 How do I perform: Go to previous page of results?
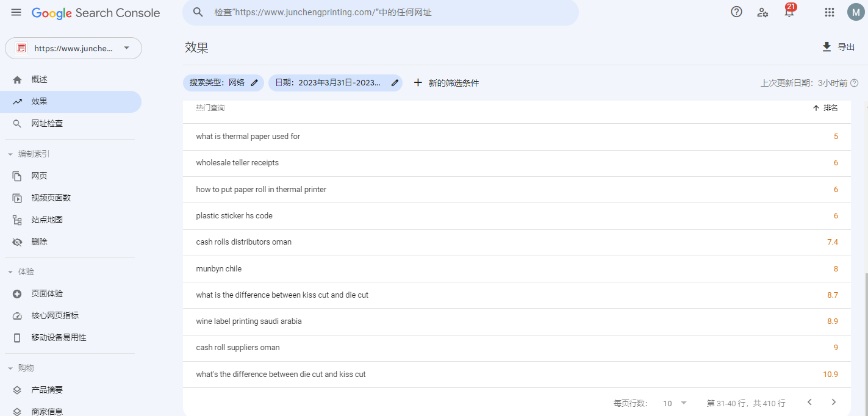coord(809,402)
